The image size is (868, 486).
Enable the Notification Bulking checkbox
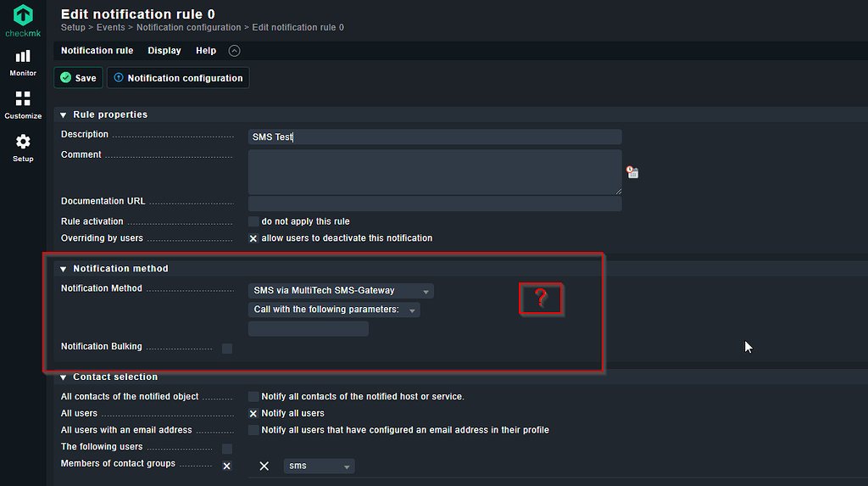(x=227, y=348)
